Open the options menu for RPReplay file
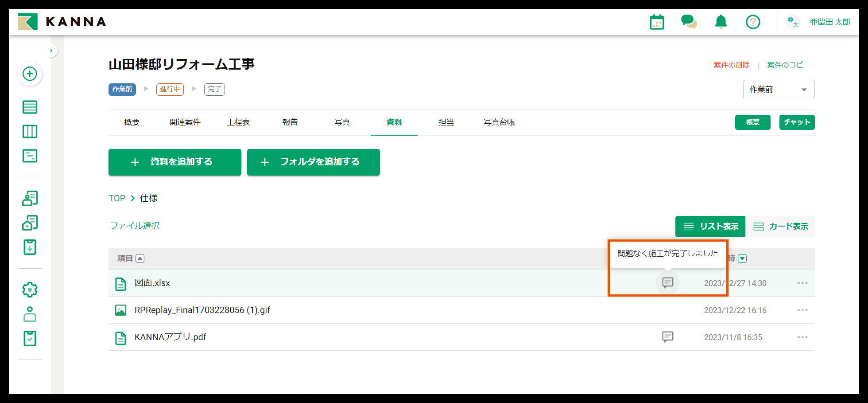868x403 pixels. (802, 310)
